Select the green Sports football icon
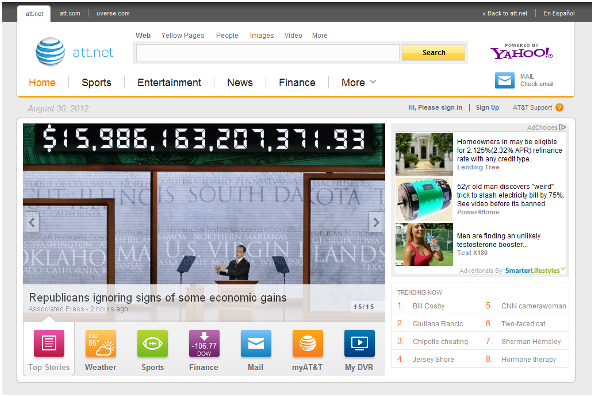This screenshot has width=594, height=397. (x=152, y=343)
